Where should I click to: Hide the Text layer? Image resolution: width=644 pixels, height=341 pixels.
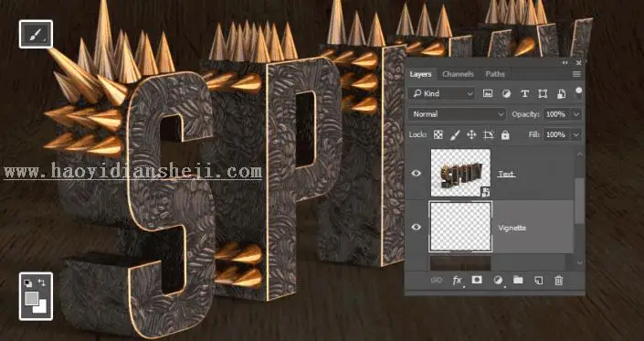416,174
